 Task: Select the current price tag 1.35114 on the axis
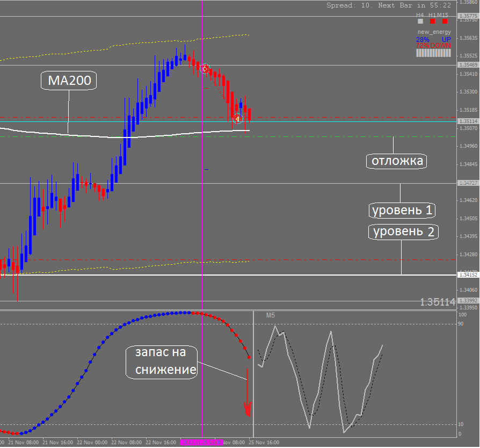(468, 121)
